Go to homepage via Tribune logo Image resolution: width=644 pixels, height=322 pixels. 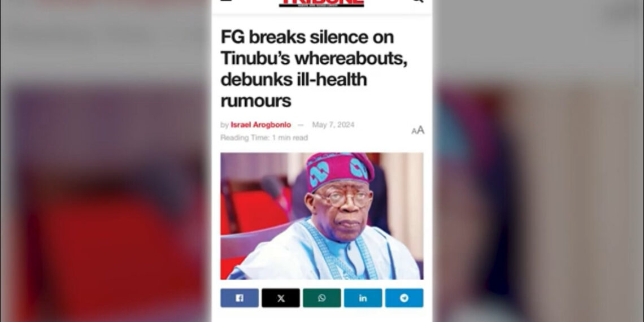(321, 3)
